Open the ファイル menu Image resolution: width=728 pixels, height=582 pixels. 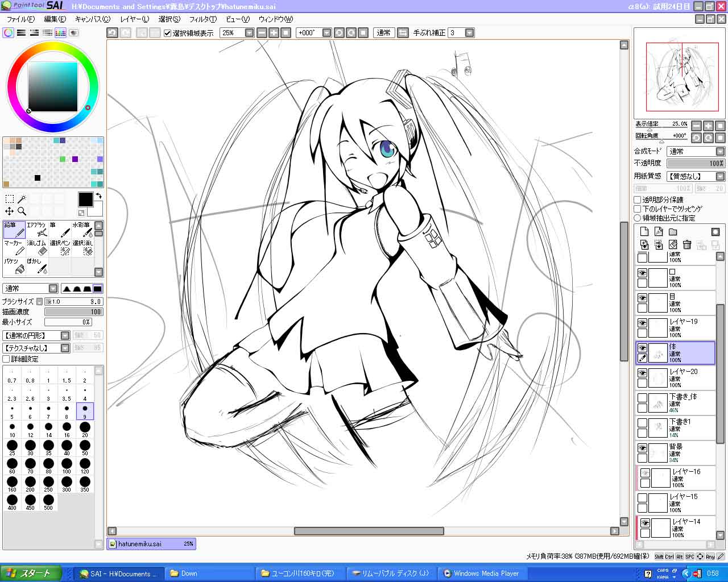coord(20,19)
